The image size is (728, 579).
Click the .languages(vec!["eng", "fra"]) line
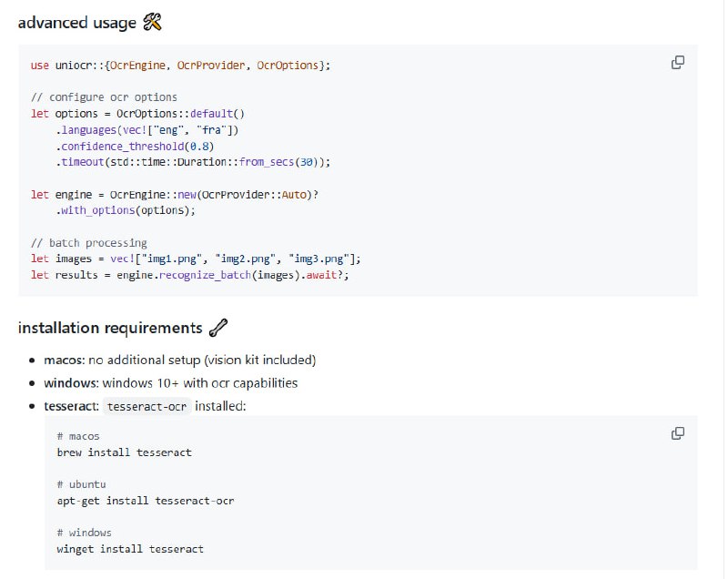(x=147, y=130)
